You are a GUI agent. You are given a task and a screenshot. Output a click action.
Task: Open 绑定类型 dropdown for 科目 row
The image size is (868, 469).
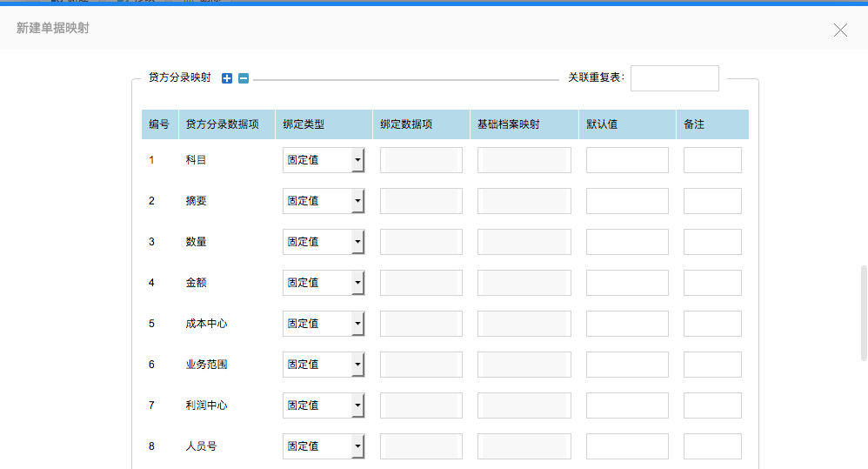324,160
